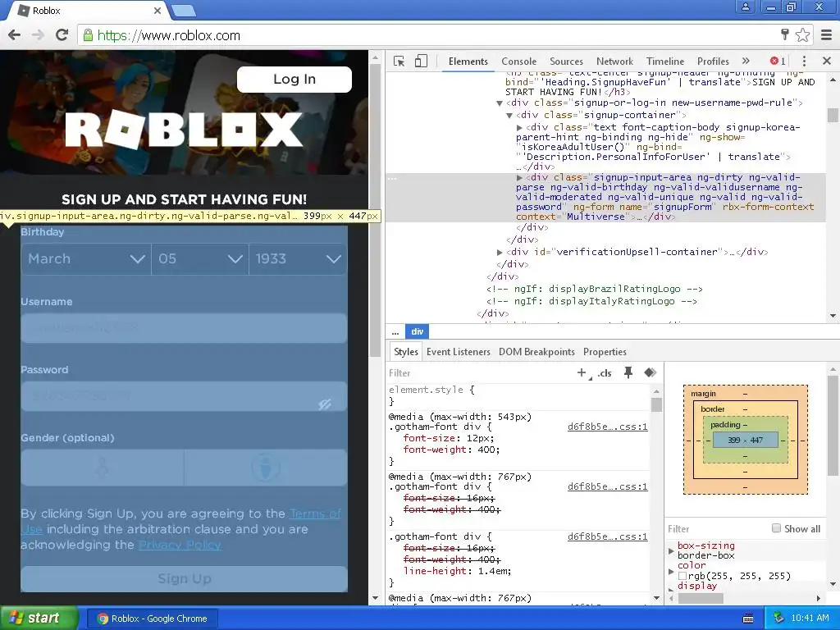Screen dimensions: 840x630
Task: Click the Log In button
Action: click(x=294, y=80)
